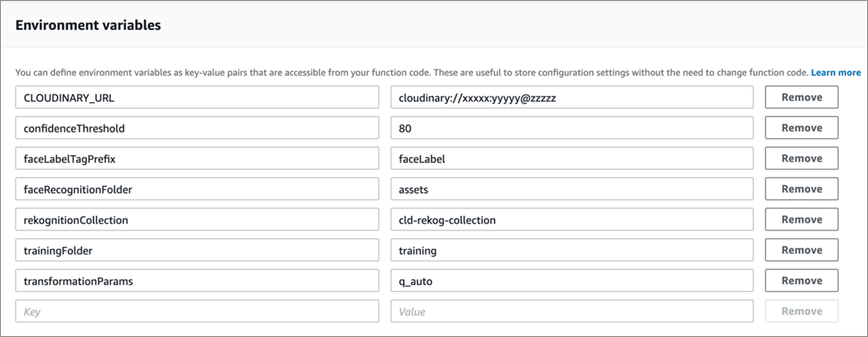Click the empty Key input field
Screen dimensions: 868x337
197,311
